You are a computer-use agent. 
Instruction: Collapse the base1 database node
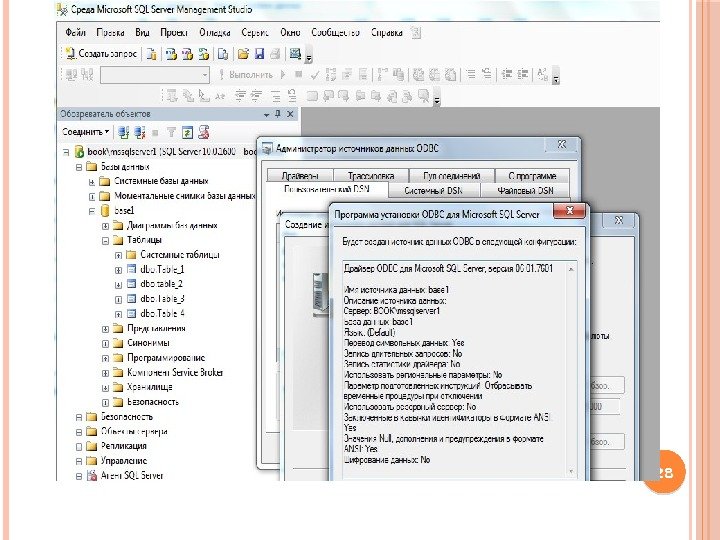tap(92, 211)
